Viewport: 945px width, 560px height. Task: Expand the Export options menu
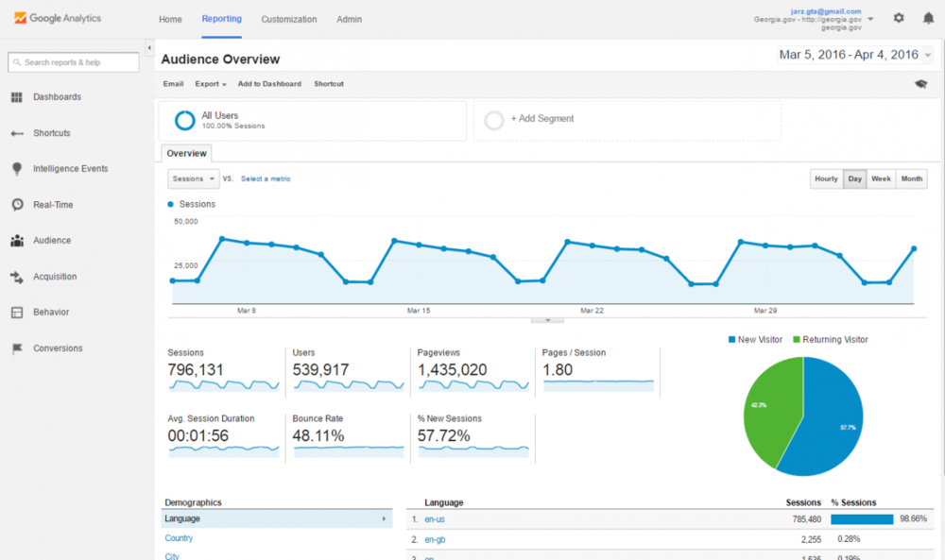(x=210, y=83)
